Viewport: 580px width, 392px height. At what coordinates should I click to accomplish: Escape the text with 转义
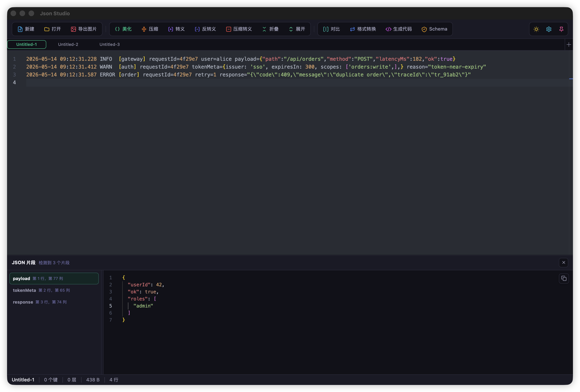(x=176, y=29)
